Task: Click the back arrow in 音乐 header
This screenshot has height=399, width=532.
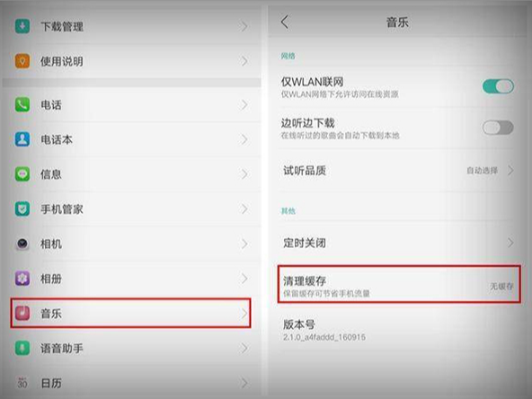Action: point(285,22)
